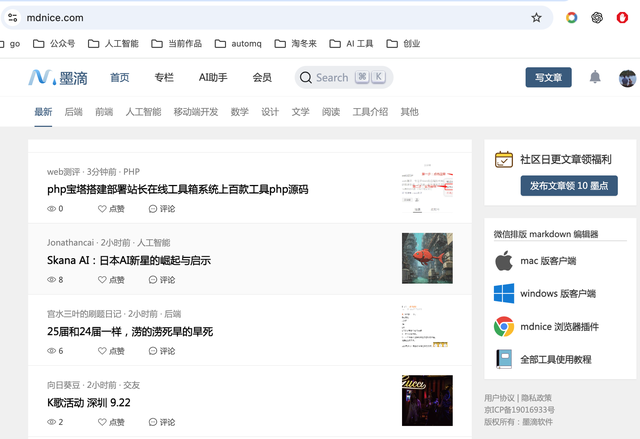Open the windows 版客户端 link
The image size is (640, 439).
[x=558, y=294]
